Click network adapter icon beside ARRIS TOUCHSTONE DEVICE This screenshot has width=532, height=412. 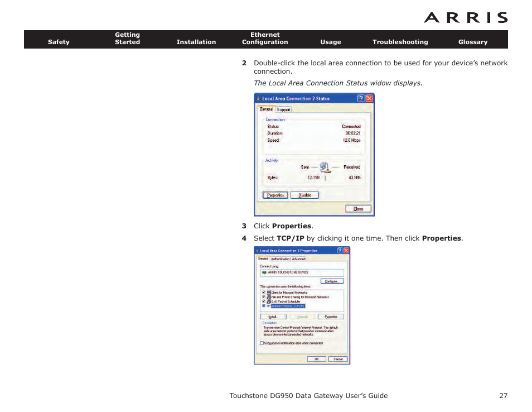264,272
